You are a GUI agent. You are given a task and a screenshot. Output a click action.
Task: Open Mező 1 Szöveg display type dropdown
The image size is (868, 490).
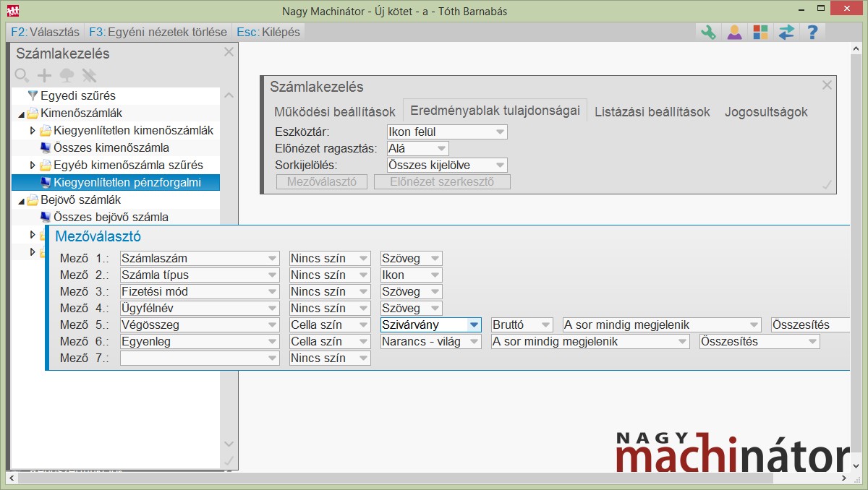coord(411,258)
